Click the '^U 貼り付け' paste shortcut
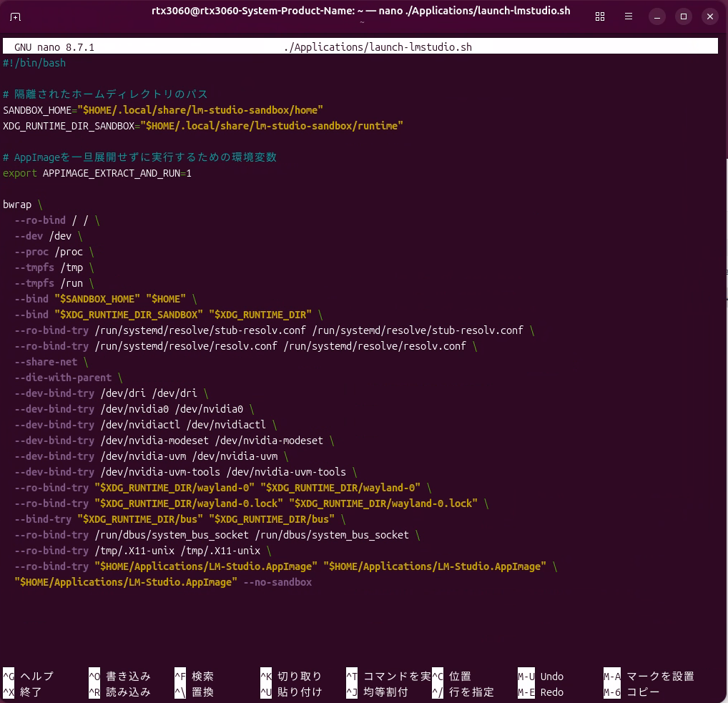 click(291, 692)
